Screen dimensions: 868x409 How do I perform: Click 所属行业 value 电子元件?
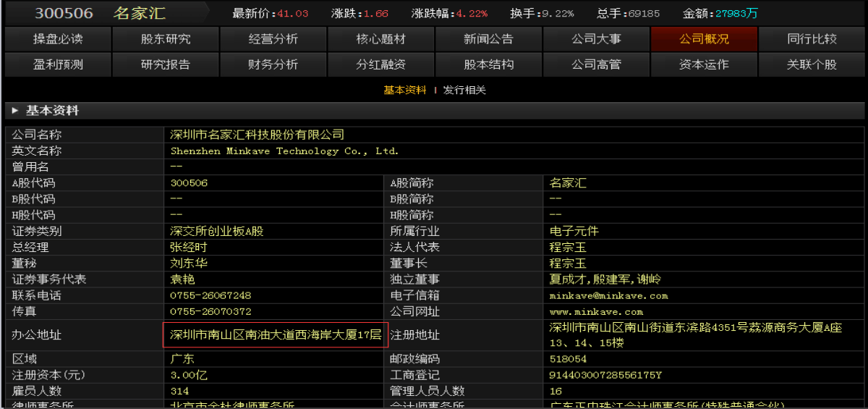click(574, 231)
